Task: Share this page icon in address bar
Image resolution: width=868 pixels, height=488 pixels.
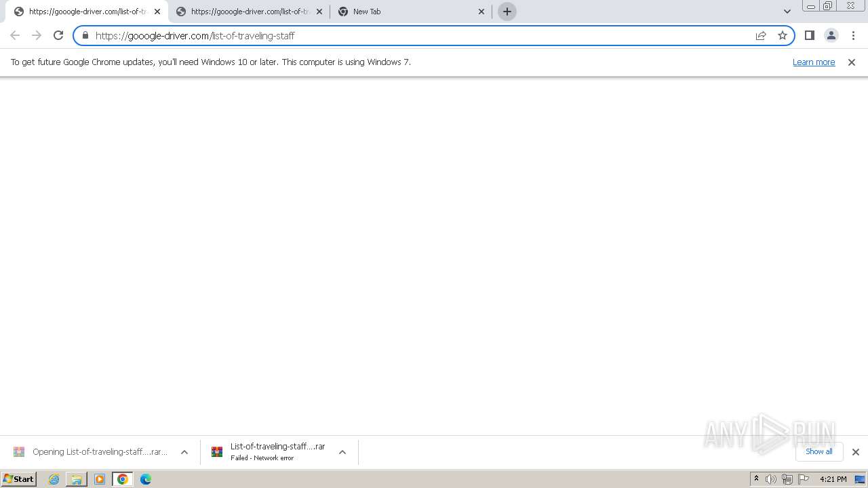Action: (761, 35)
